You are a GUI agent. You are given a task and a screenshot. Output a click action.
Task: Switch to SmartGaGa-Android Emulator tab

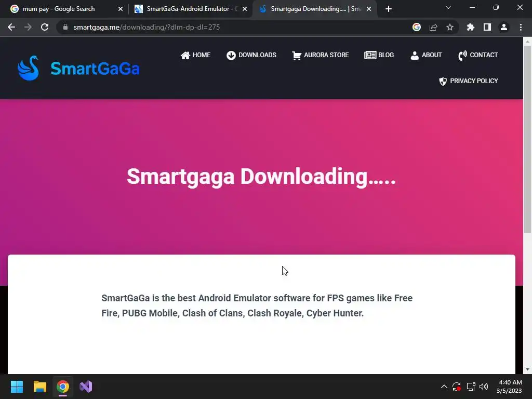click(190, 9)
